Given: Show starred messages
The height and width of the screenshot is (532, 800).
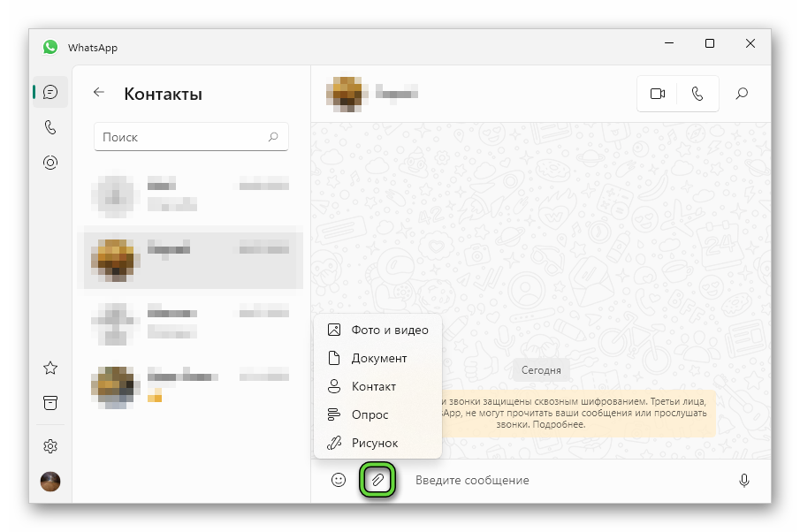Looking at the screenshot, I should coord(50,368).
